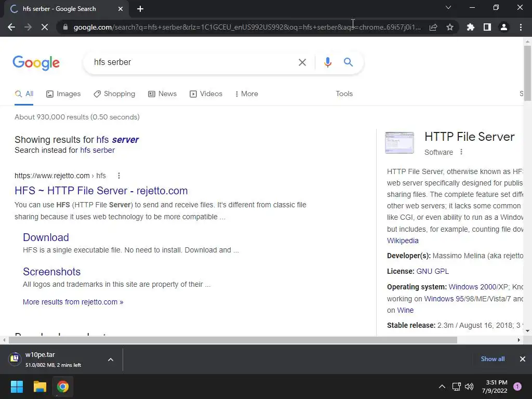Click the scroll down arrow of vertical scrollbar
This screenshot has height=399, width=532.
[x=527, y=331]
